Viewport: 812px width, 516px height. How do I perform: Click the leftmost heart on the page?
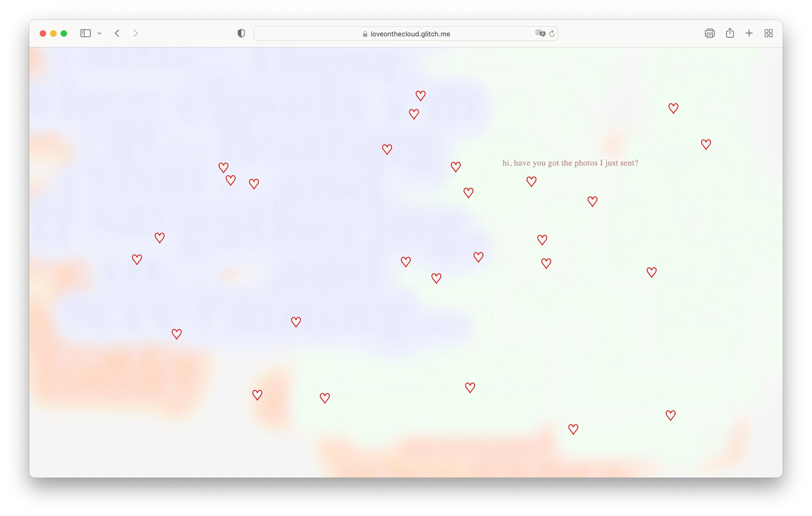pos(137,259)
